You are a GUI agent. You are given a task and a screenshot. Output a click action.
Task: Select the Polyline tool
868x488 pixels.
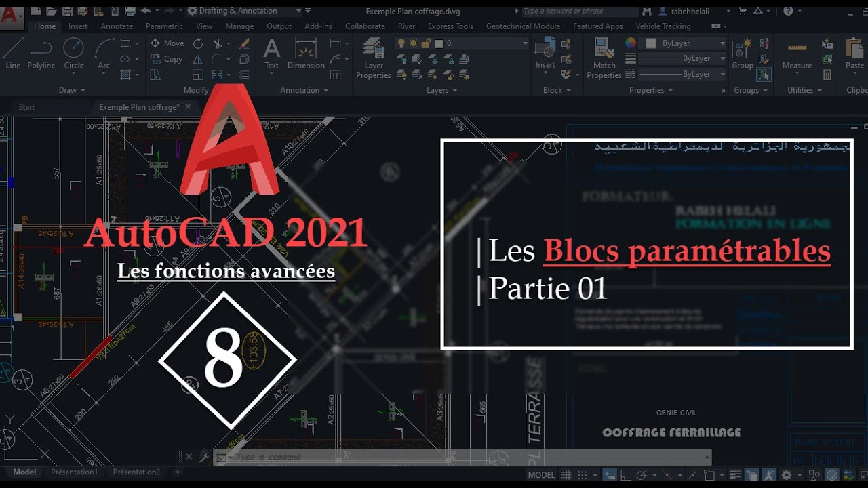(41, 54)
